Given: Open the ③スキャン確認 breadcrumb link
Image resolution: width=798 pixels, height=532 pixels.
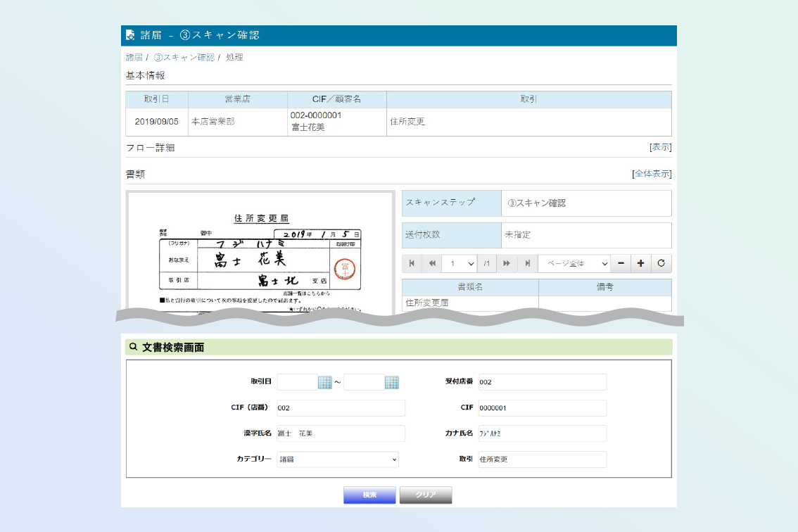Looking at the screenshot, I should [184, 57].
